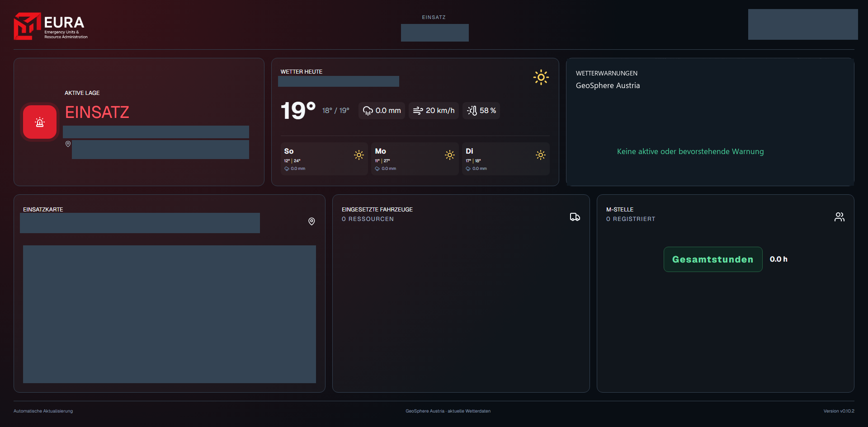Click the Gesamtstunden button

[713, 259]
